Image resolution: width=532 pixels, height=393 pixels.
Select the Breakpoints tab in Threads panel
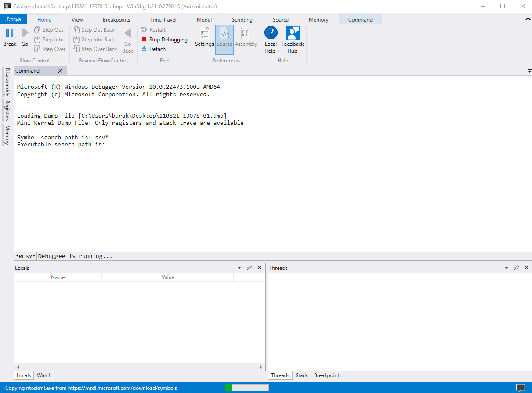tap(327, 375)
